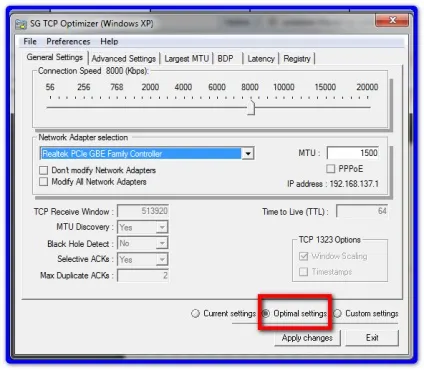Click the SG TCP Optimizer title bar icon

point(21,24)
